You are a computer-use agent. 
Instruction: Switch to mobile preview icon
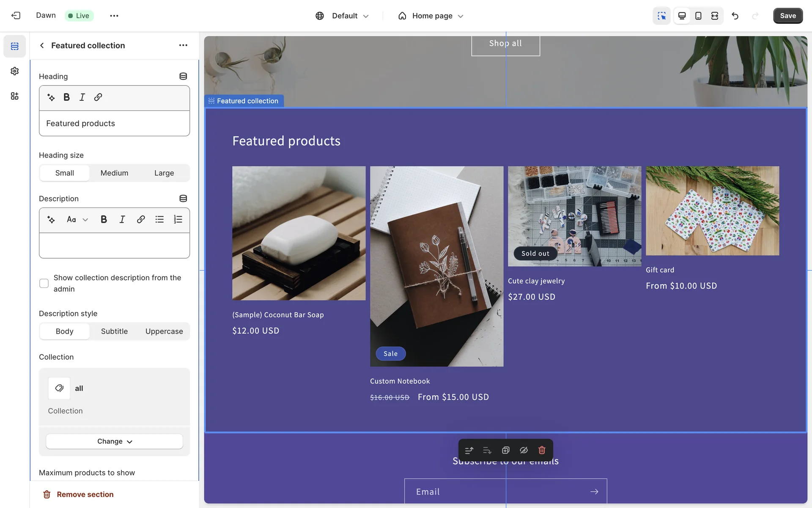pyautogui.click(x=698, y=16)
